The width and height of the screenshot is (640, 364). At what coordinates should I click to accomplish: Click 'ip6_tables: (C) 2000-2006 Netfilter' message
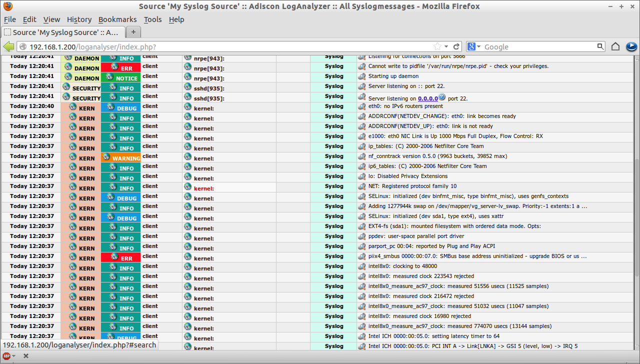[427, 166]
